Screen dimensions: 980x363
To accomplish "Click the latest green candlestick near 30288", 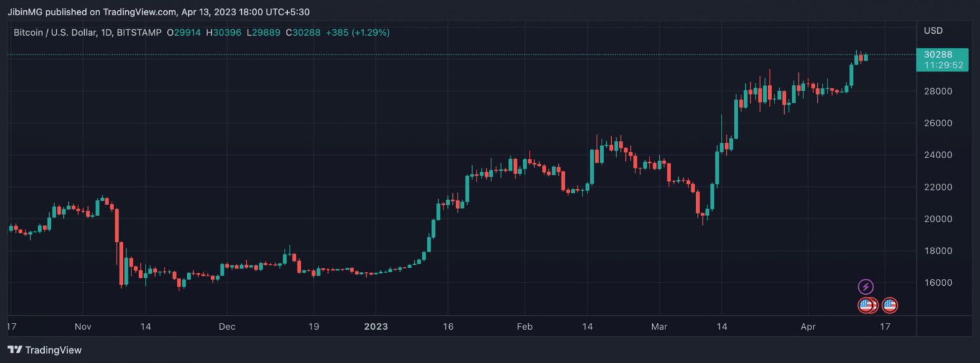I will (x=866, y=57).
